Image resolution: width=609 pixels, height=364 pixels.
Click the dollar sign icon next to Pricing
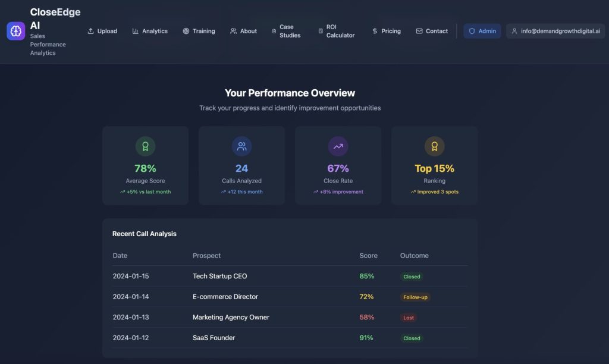point(375,31)
